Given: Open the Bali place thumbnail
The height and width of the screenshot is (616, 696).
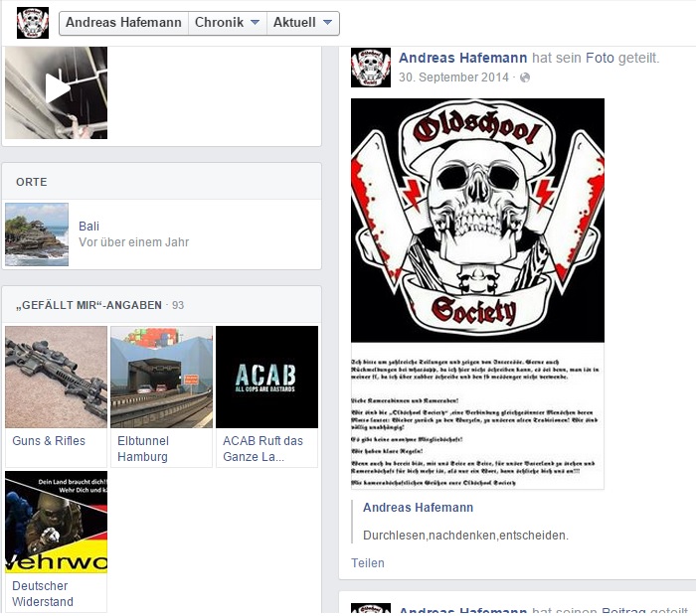Looking at the screenshot, I should tap(37, 234).
